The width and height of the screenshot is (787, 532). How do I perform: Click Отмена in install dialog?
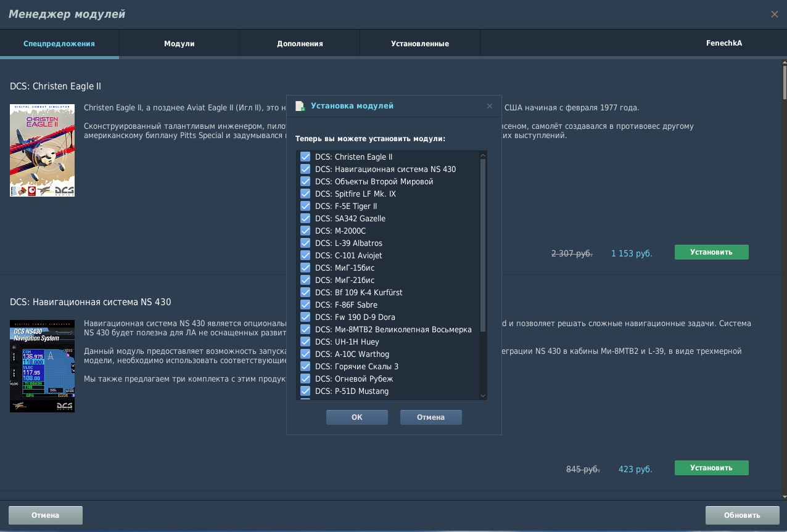point(431,417)
